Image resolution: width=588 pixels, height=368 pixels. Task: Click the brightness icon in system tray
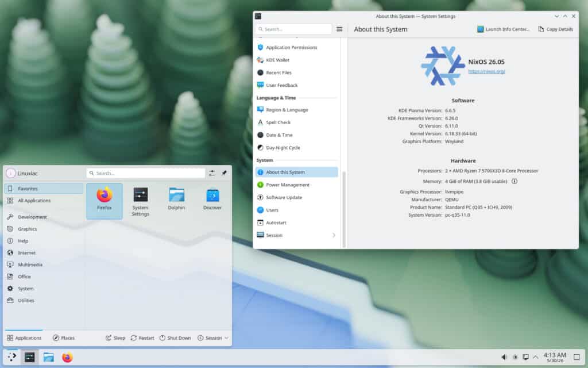point(515,357)
